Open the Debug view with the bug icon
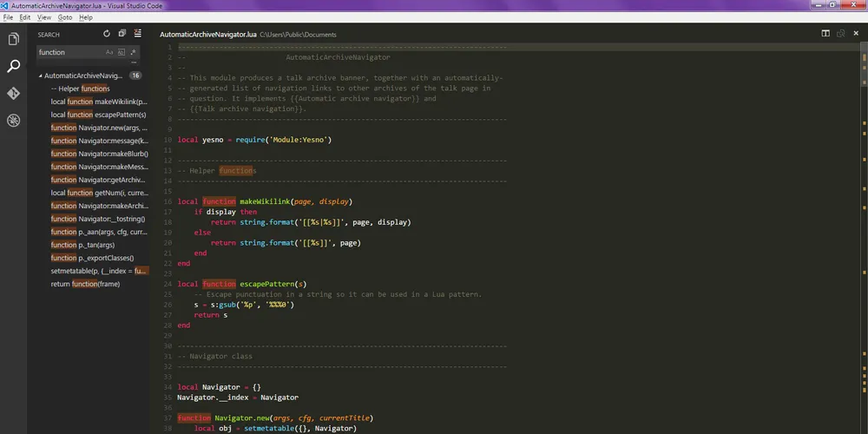Screen dimensions: 868x434 coord(13,120)
